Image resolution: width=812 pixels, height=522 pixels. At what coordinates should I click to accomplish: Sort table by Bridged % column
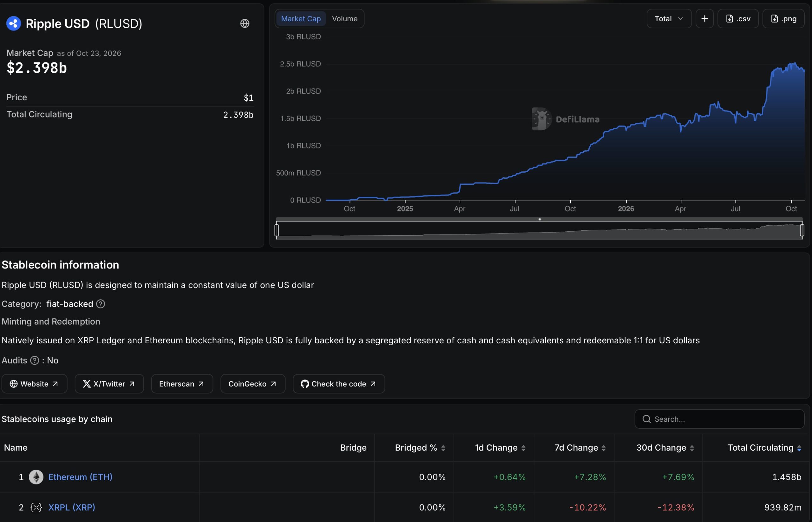pyautogui.click(x=420, y=448)
